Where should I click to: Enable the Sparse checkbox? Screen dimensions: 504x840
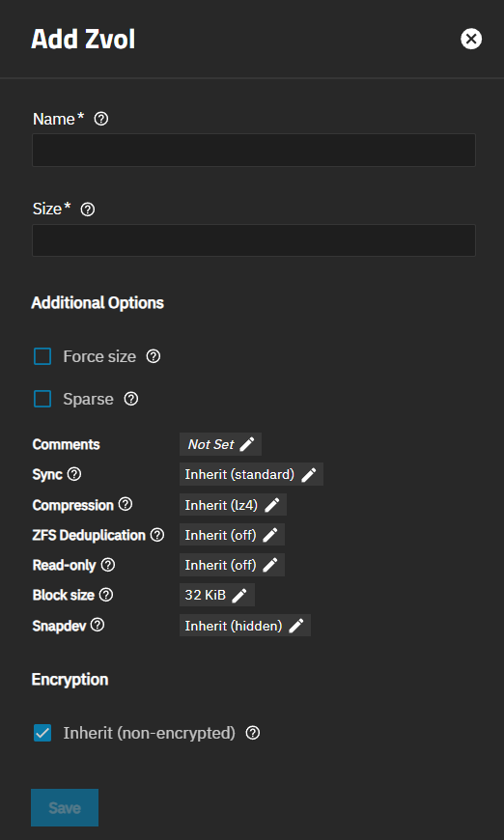(x=42, y=399)
